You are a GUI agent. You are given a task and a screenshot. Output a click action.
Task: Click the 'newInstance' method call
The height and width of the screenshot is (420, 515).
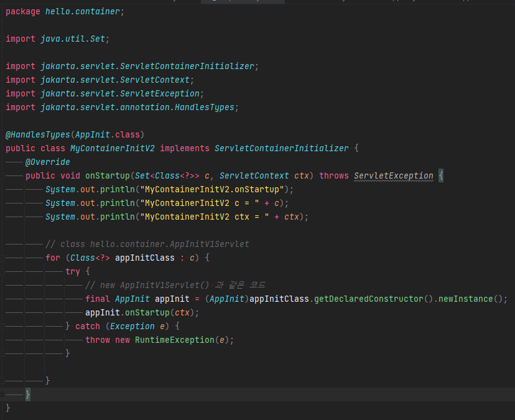466,299
